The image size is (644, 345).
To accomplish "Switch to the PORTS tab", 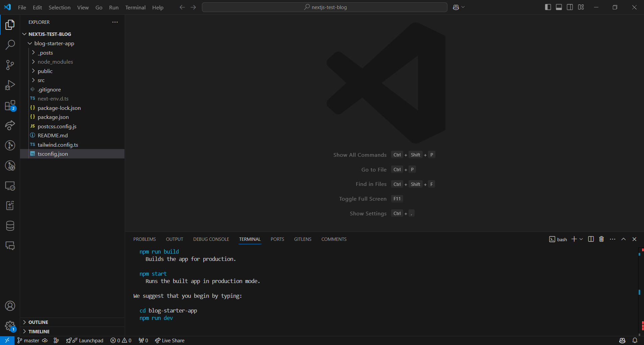I will pyautogui.click(x=277, y=239).
